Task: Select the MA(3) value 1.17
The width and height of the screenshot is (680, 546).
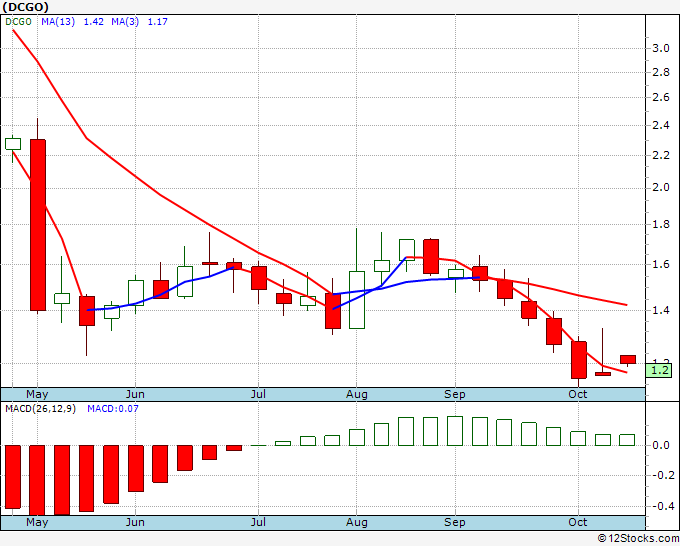Action: coord(157,22)
